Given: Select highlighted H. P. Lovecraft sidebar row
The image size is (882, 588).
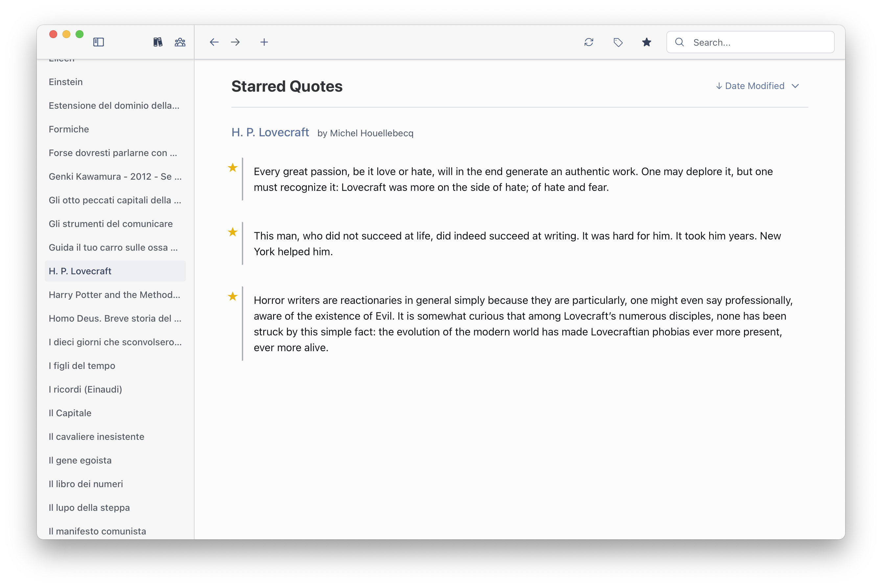Looking at the screenshot, I should (x=115, y=271).
